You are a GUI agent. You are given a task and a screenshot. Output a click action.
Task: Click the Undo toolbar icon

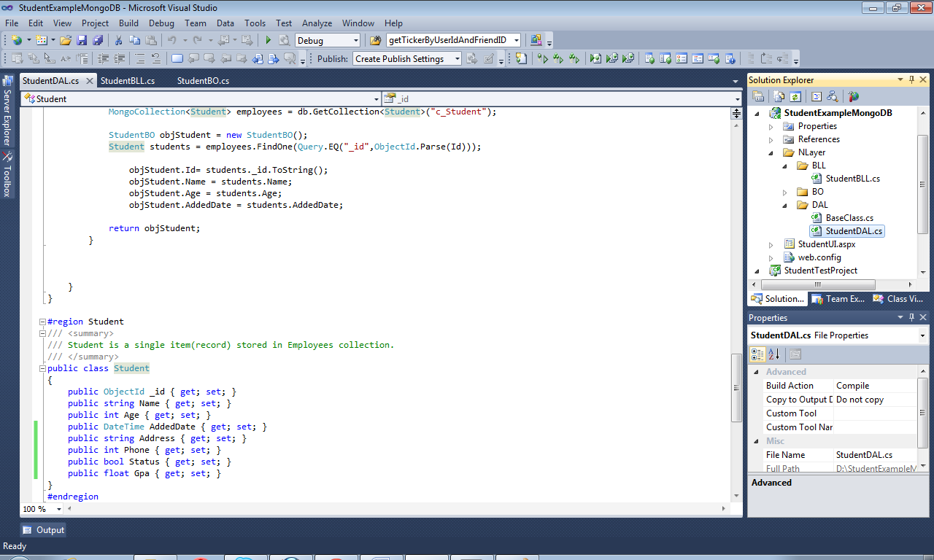pyautogui.click(x=172, y=40)
